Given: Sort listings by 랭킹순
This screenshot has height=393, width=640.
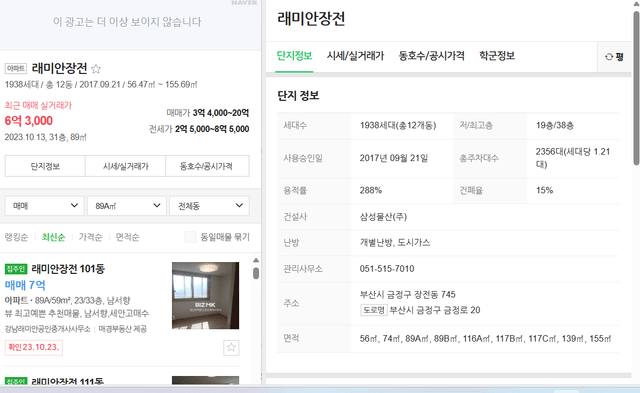Looking at the screenshot, I should [x=16, y=237].
